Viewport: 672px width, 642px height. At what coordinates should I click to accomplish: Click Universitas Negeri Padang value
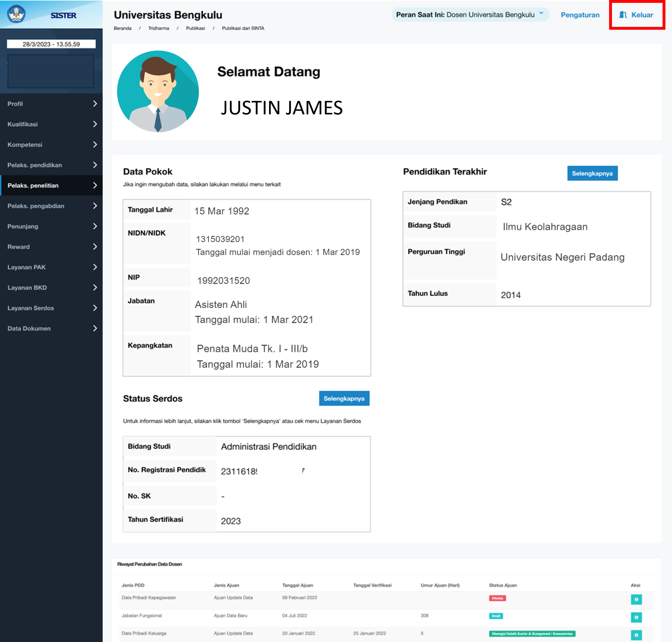tap(563, 257)
